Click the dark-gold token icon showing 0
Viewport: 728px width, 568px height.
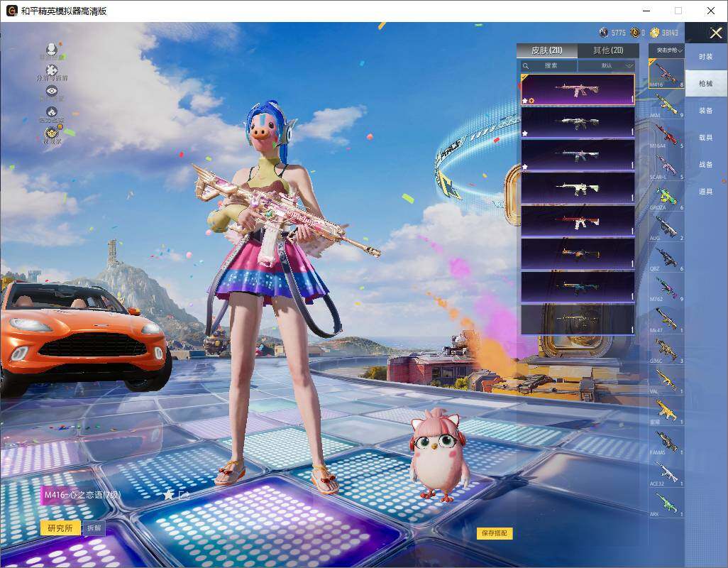pos(634,33)
